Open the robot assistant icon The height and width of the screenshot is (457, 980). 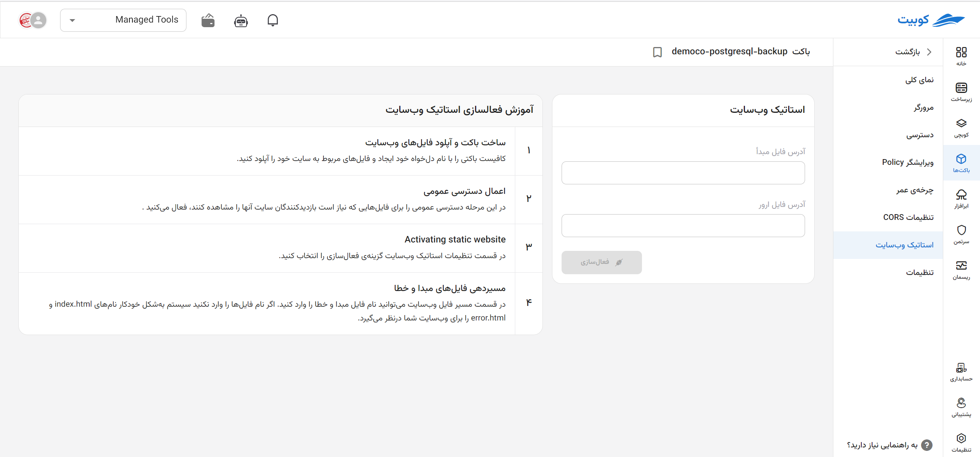[241, 21]
